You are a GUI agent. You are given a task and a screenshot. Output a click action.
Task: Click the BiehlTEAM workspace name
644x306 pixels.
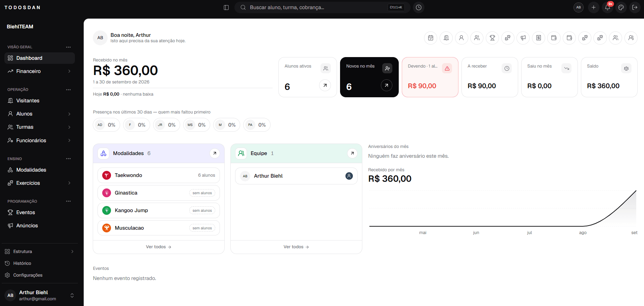tap(20, 27)
